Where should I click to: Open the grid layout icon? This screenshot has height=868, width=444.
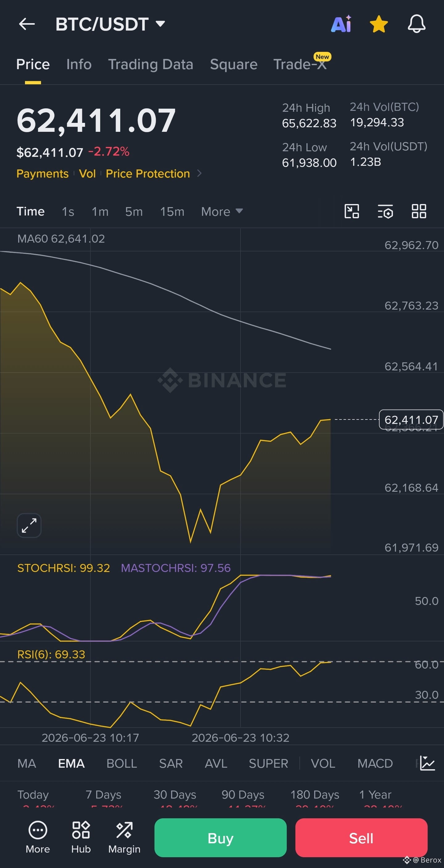click(x=419, y=211)
